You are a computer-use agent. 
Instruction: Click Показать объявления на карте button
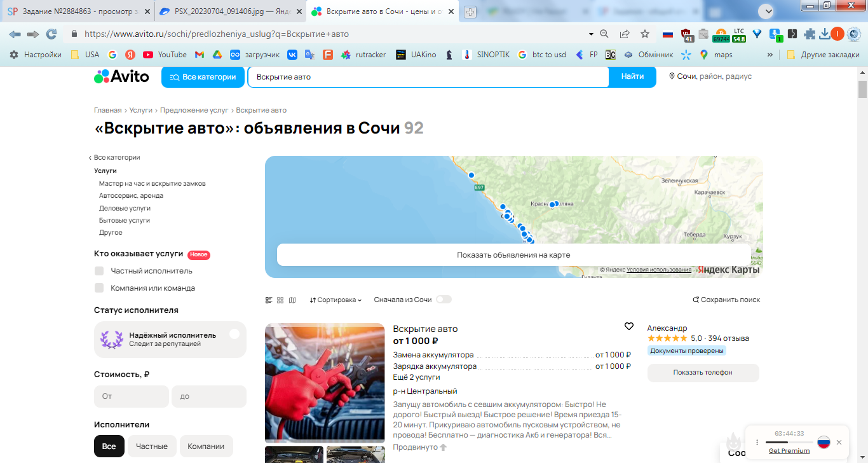click(513, 255)
